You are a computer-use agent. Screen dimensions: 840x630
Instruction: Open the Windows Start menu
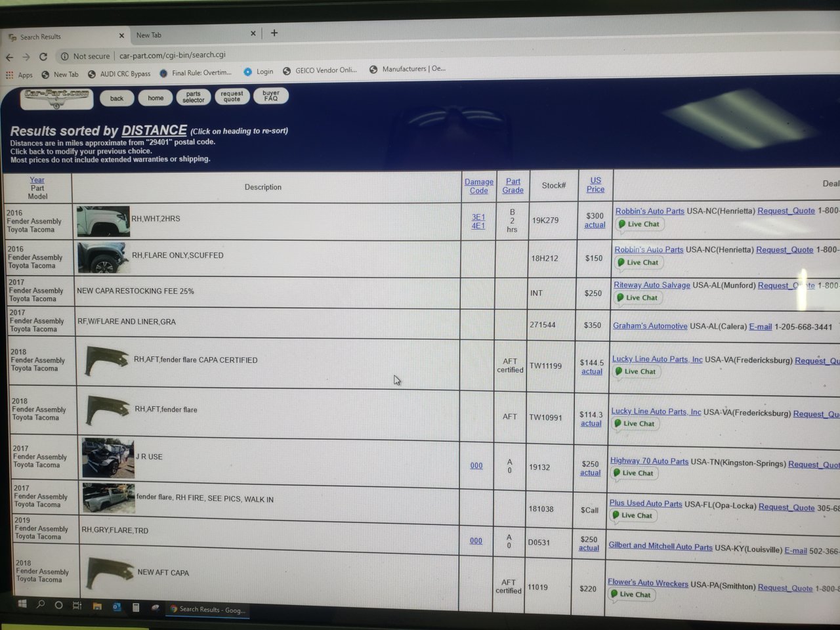click(x=22, y=604)
